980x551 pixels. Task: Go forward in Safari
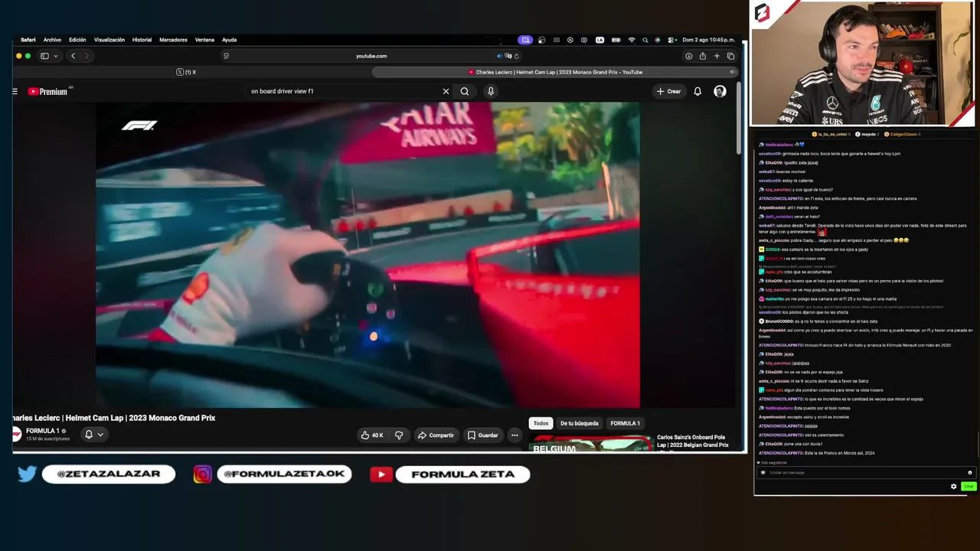click(87, 56)
